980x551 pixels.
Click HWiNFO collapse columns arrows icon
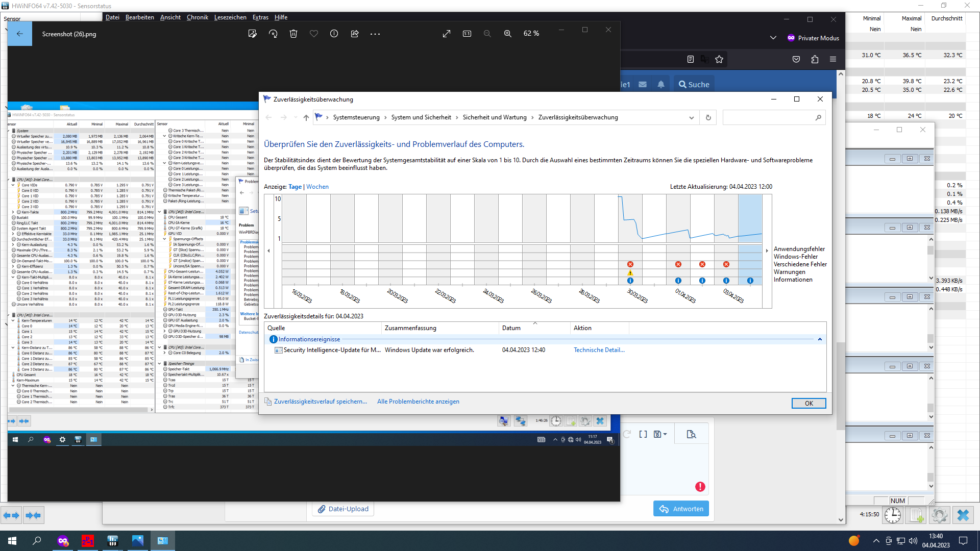point(34,515)
